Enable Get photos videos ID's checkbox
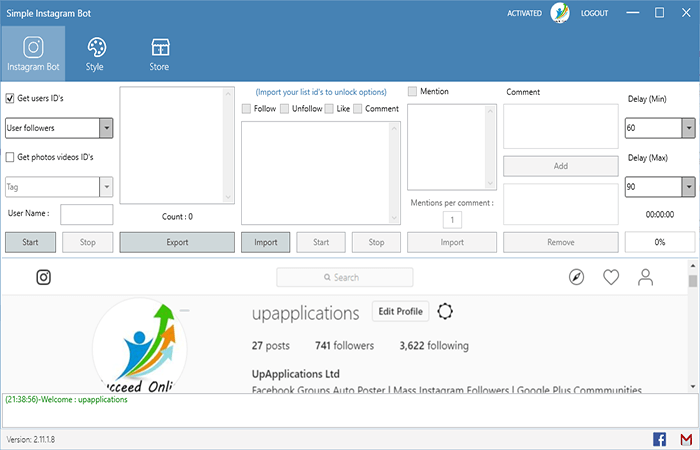This screenshot has width=700, height=450. [10, 157]
